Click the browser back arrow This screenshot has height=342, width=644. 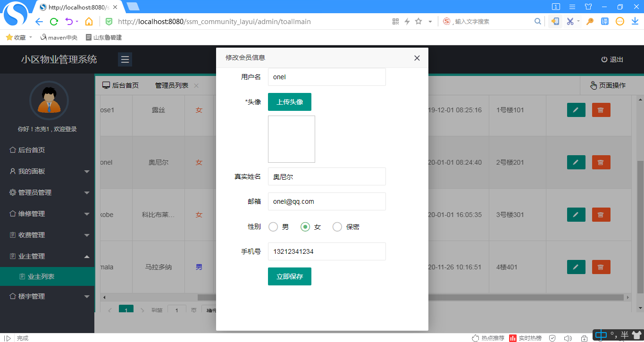coord(39,22)
